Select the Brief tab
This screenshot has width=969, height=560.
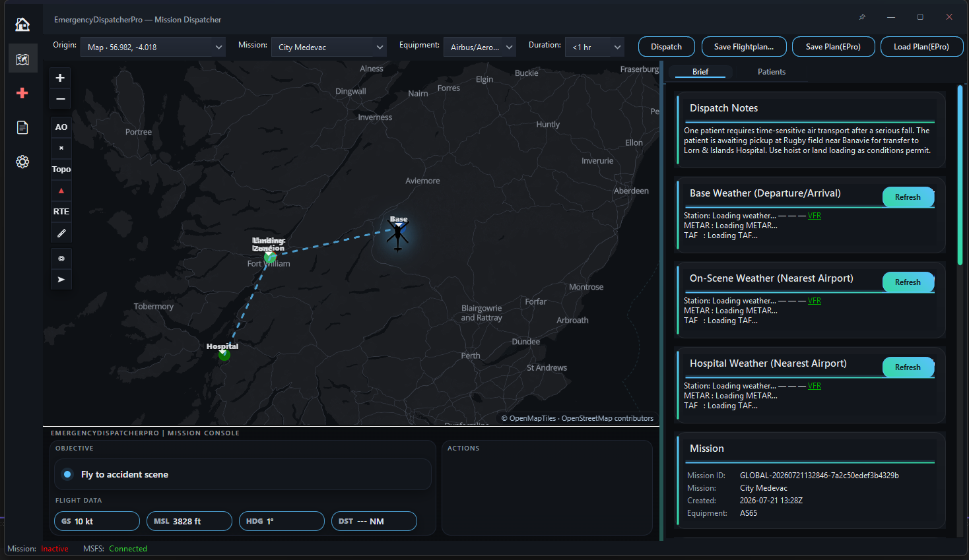700,72
